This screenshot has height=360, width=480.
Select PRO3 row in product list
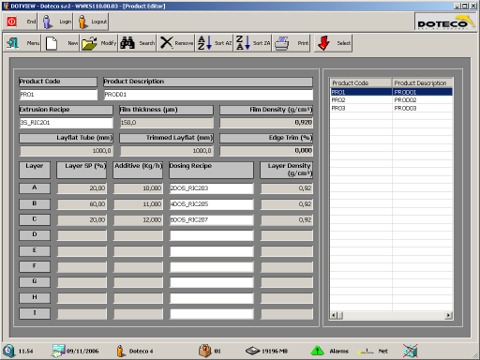[x=391, y=108]
